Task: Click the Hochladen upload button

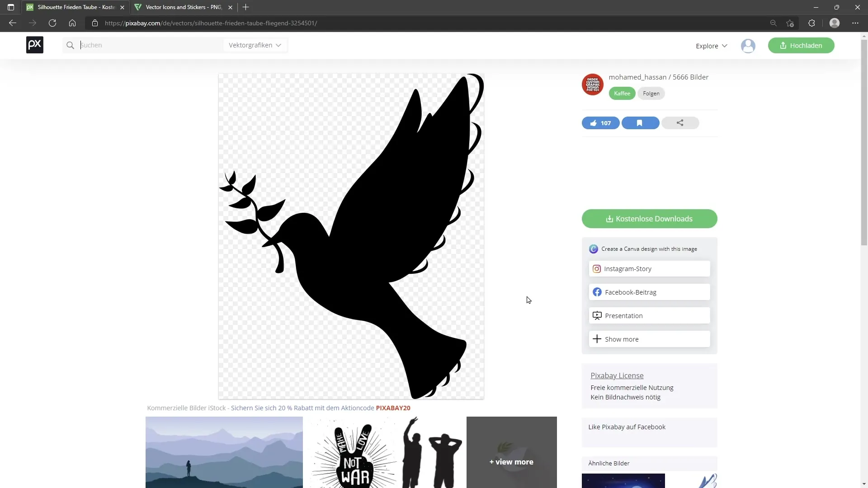Action: coord(801,45)
